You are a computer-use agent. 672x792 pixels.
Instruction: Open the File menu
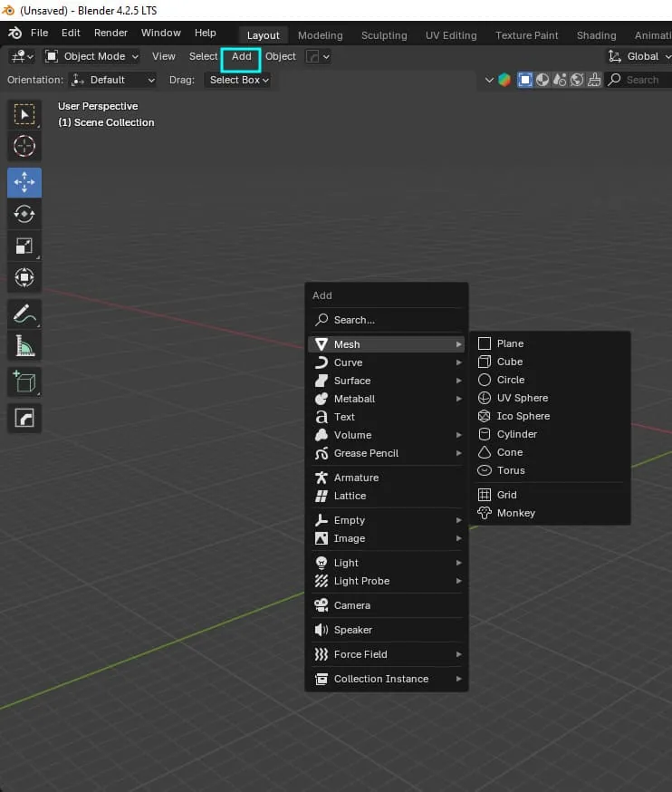39,33
